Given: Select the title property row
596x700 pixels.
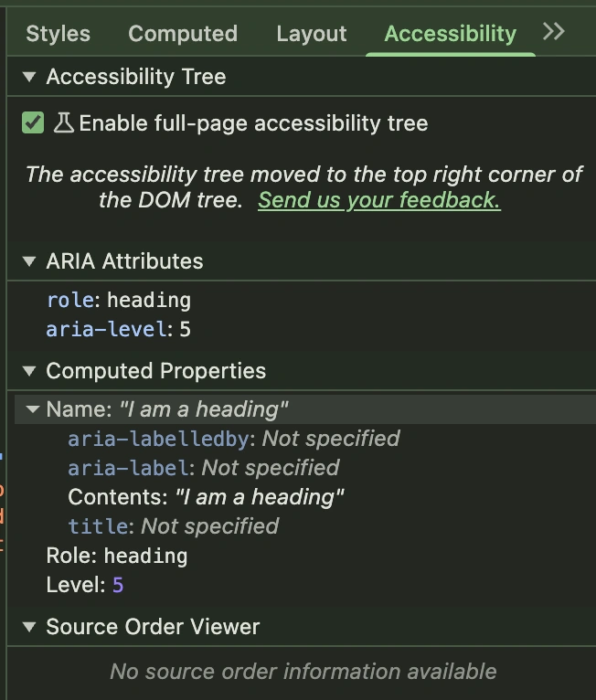Looking at the screenshot, I should point(173,526).
